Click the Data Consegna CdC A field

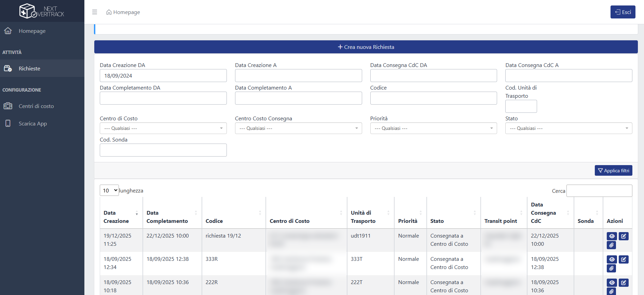(x=569, y=76)
